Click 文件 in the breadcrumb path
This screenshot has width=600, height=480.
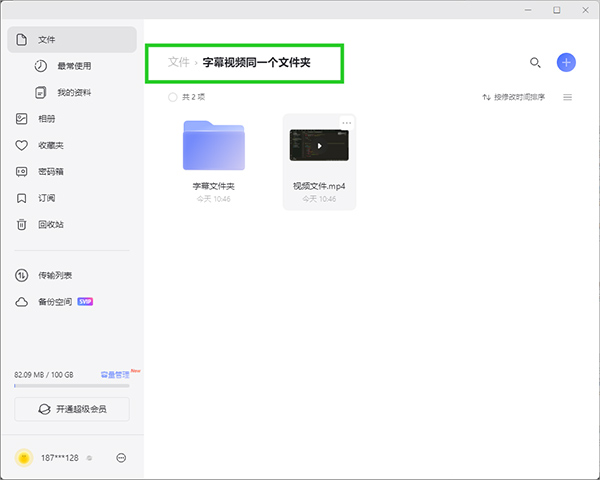pos(178,62)
